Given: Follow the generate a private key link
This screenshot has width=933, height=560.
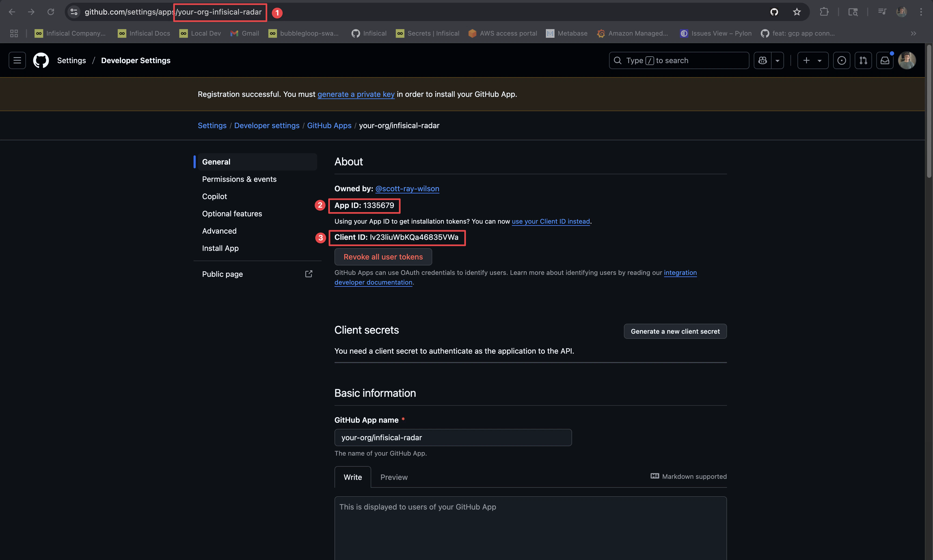Looking at the screenshot, I should point(356,94).
